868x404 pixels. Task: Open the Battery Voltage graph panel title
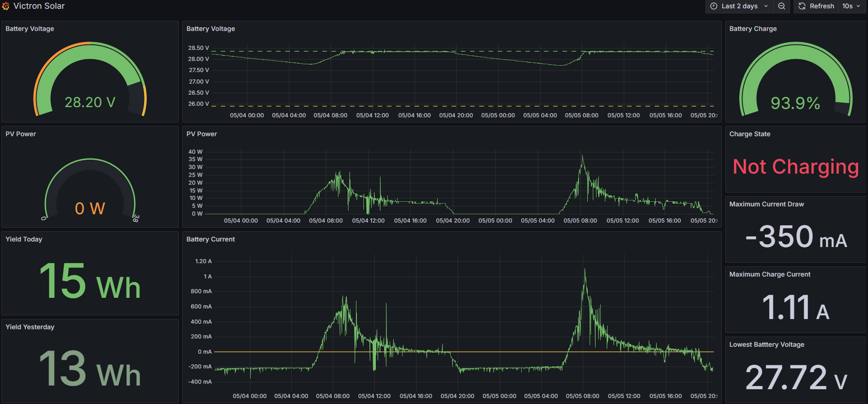[211, 29]
